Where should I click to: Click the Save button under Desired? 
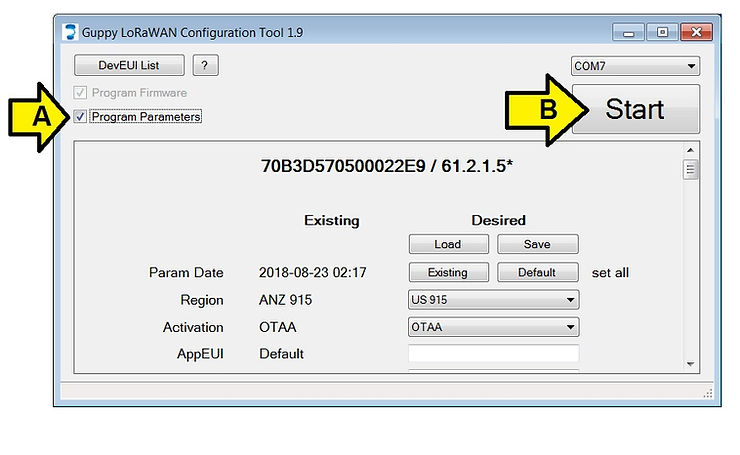click(x=538, y=244)
